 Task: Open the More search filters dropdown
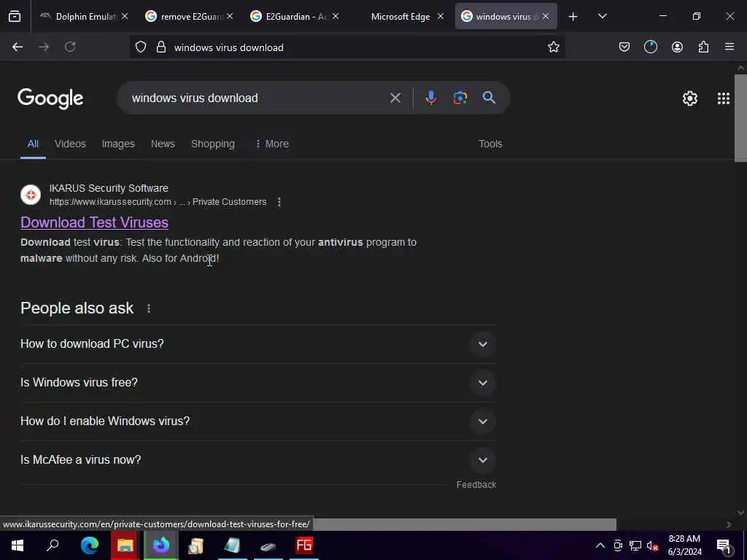tap(272, 144)
